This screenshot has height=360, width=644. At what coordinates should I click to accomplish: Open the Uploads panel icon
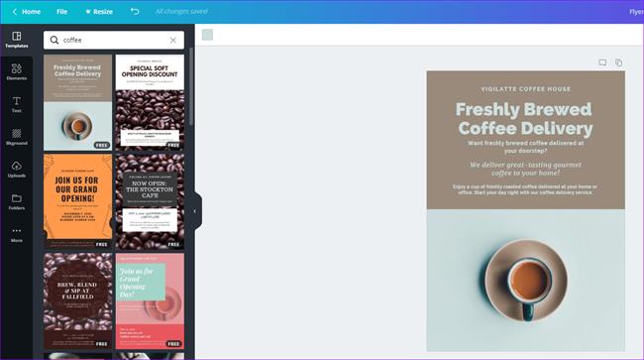click(x=17, y=170)
